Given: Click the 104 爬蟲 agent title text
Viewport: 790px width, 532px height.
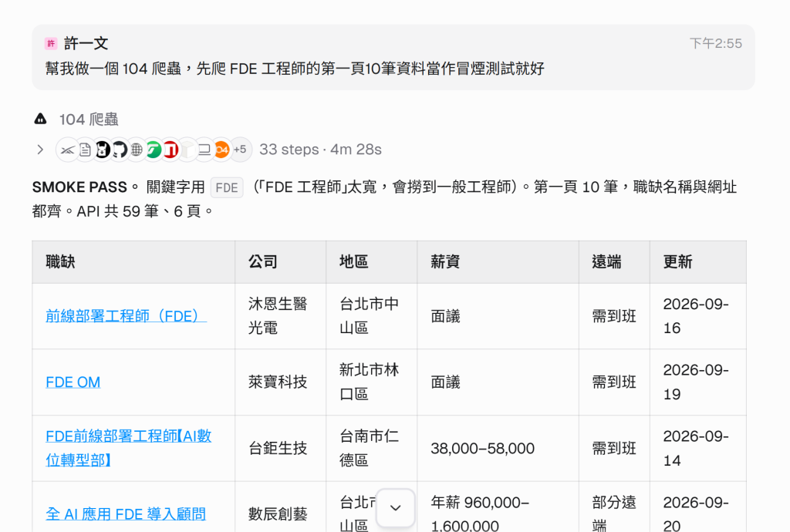Looking at the screenshot, I should 89,120.
